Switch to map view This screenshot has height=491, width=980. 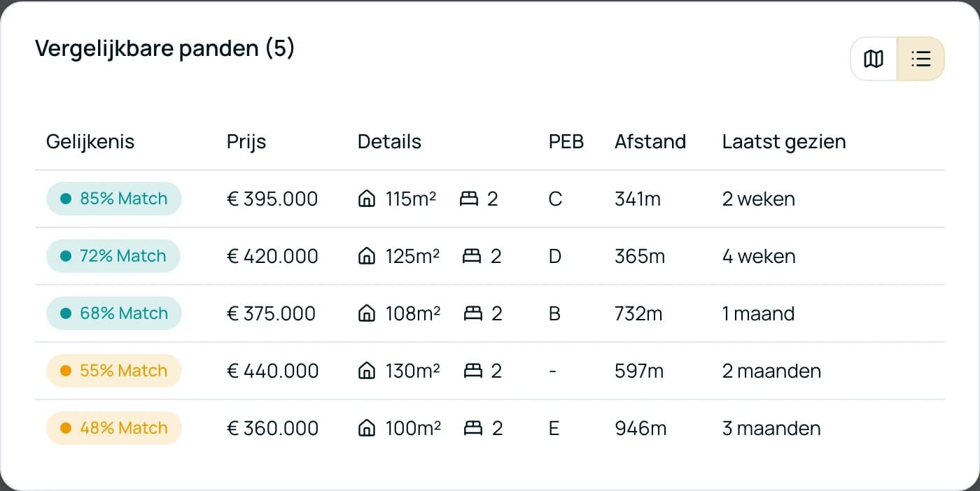pos(874,59)
